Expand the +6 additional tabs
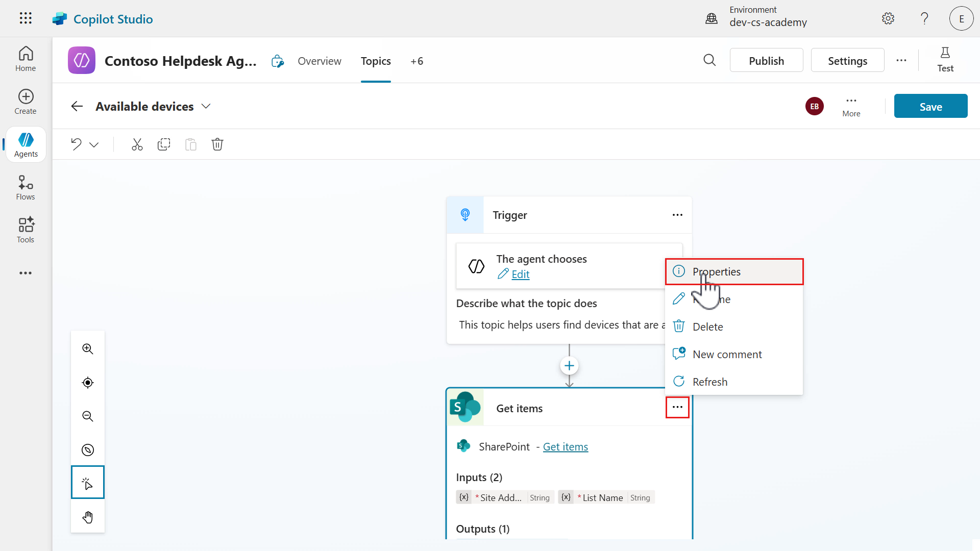980x551 pixels. [x=416, y=61]
